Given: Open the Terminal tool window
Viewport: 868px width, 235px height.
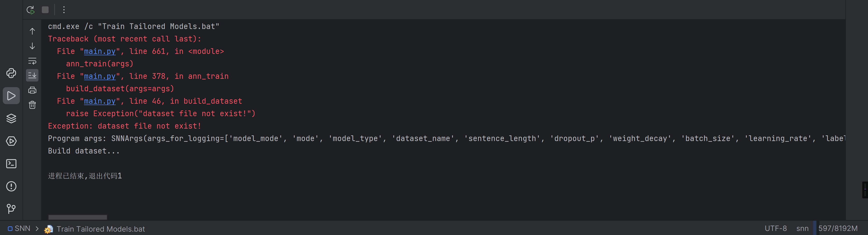Looking at the screenshot, I should click(11, 164).
